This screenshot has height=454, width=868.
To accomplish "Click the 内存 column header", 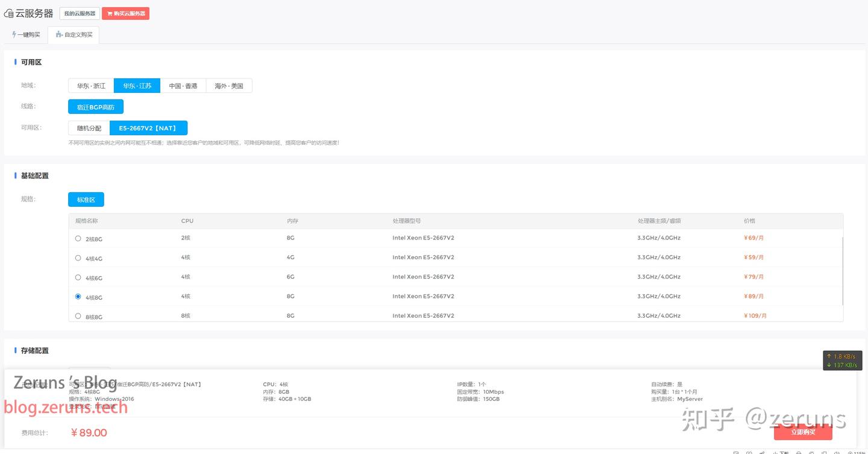I will coord(292,221).
